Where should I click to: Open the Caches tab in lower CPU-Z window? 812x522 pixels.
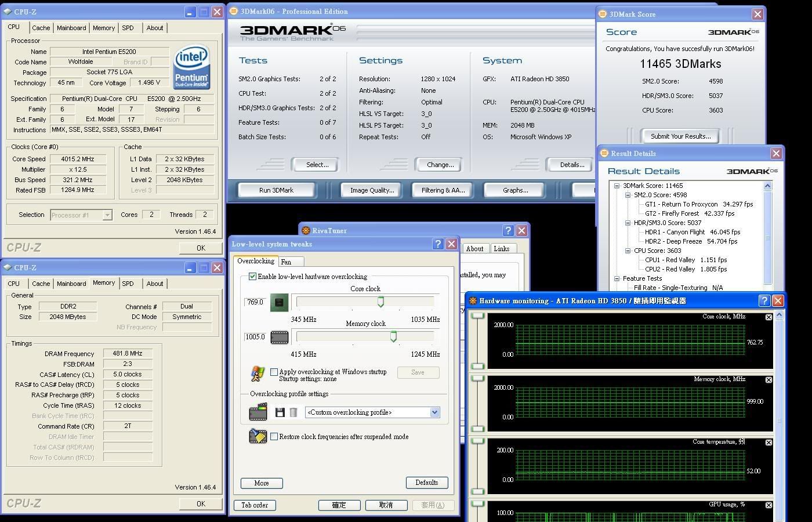pyautogui.click(x=41, y=284)
